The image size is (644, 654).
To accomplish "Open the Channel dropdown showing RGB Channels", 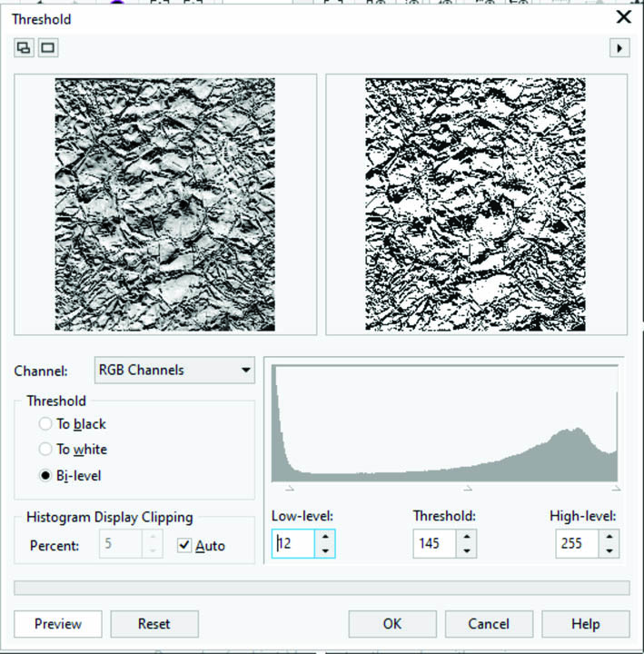I will (x=174, y=370).
